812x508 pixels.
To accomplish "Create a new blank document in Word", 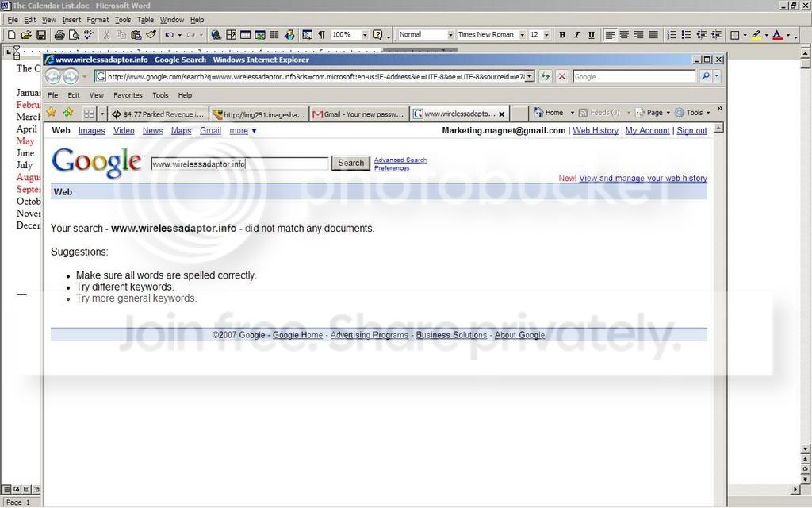I will coord(11,35).
